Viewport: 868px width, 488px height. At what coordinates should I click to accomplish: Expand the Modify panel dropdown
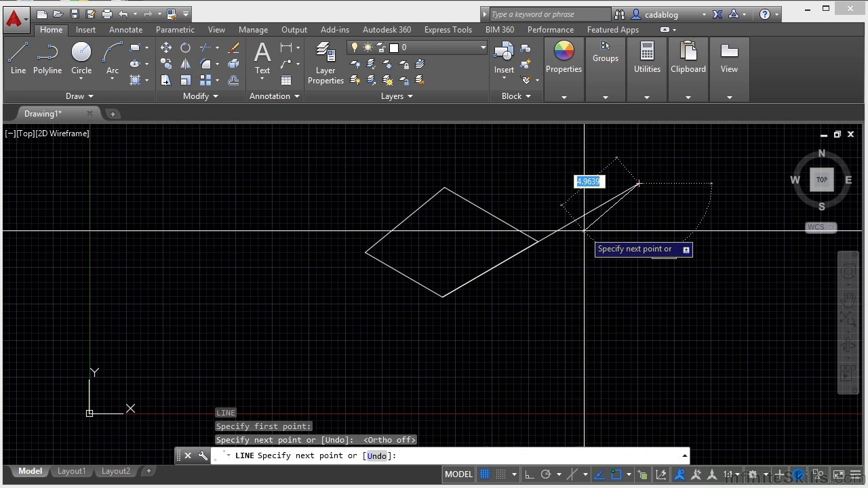201,96
